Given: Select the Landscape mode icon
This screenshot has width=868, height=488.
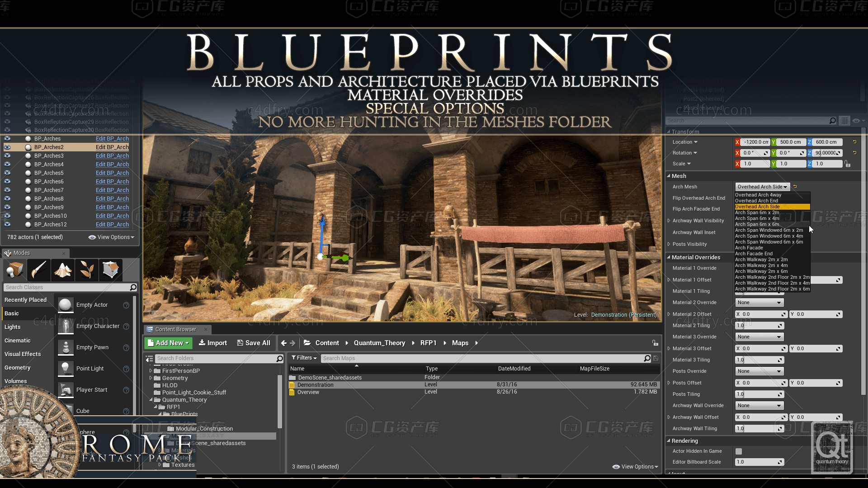Looking at the screenshot, I should 63,270.
